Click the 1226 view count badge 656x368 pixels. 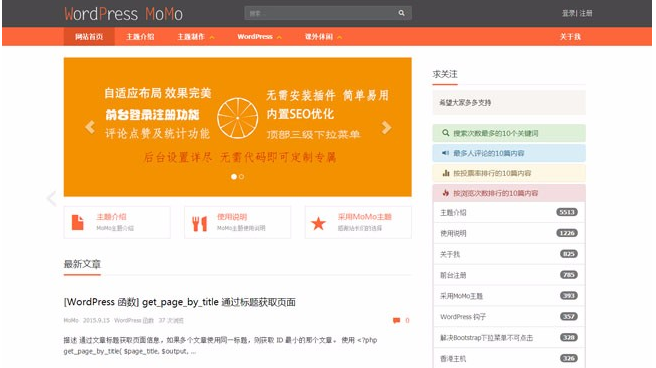(567, 233)
